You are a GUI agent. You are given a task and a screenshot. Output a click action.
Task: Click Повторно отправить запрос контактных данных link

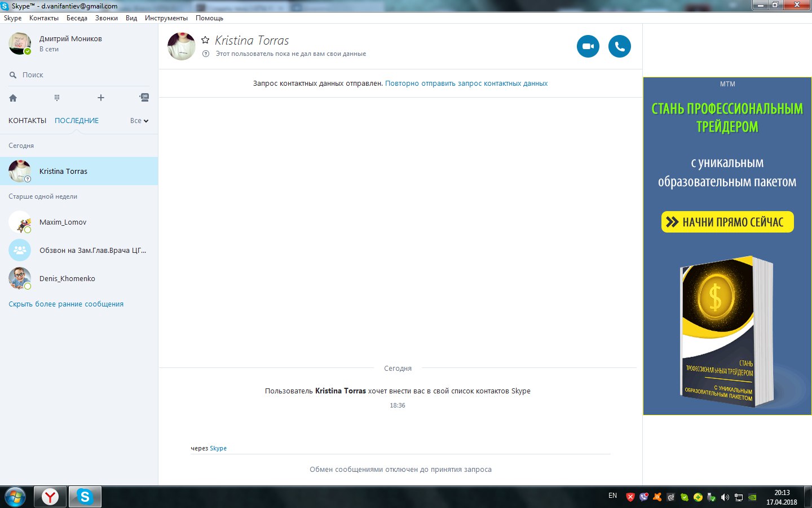click(x=466, y=83)
